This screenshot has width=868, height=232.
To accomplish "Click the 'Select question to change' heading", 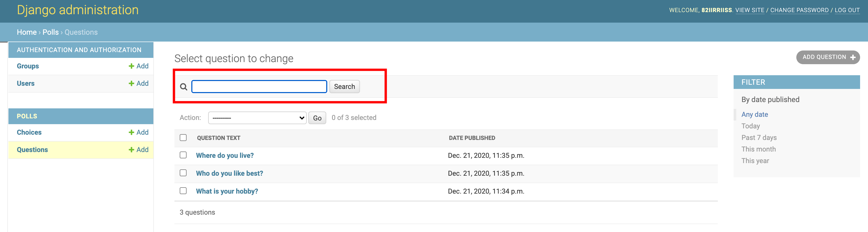I will 234,59.
